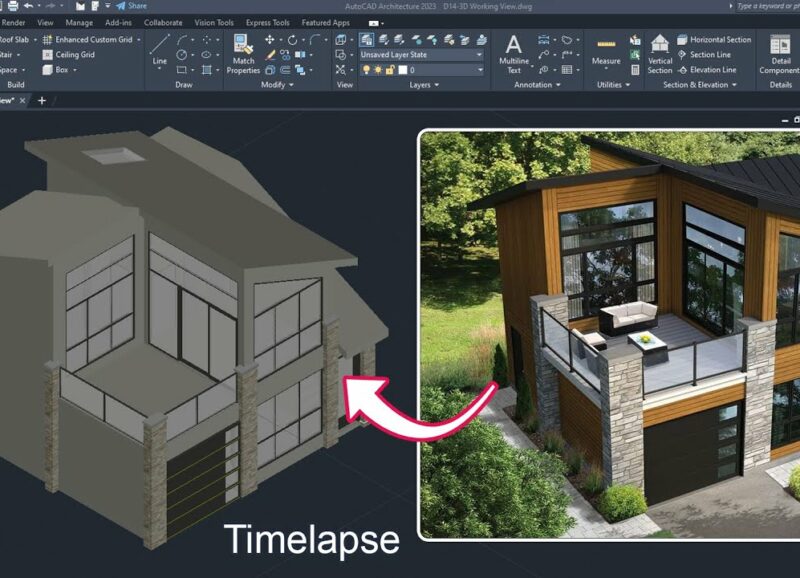
Task: Click the Quick Calculator icon
Action: pyautogui.click(x=635, y=70)
